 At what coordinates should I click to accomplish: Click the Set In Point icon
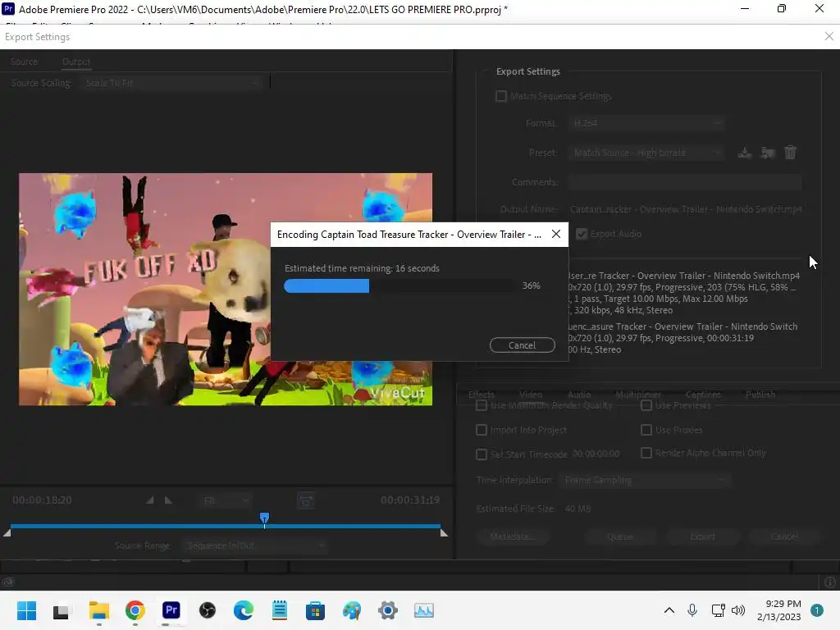pyautogui.click(x=150, y=500)
